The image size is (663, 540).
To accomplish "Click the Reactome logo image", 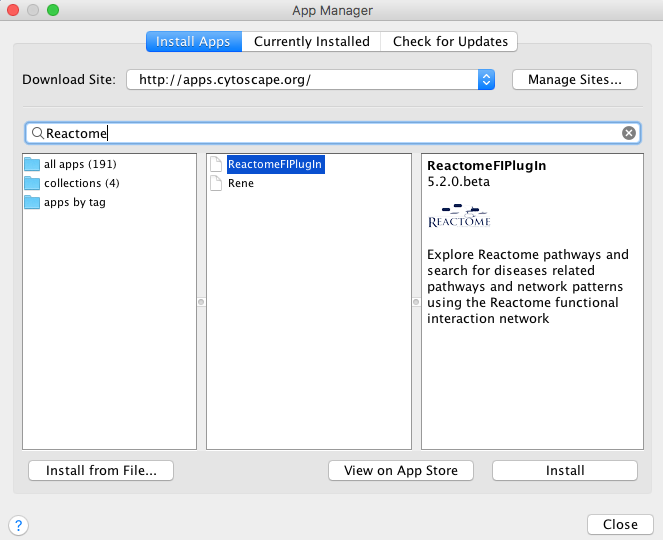I will pos(459,216).
